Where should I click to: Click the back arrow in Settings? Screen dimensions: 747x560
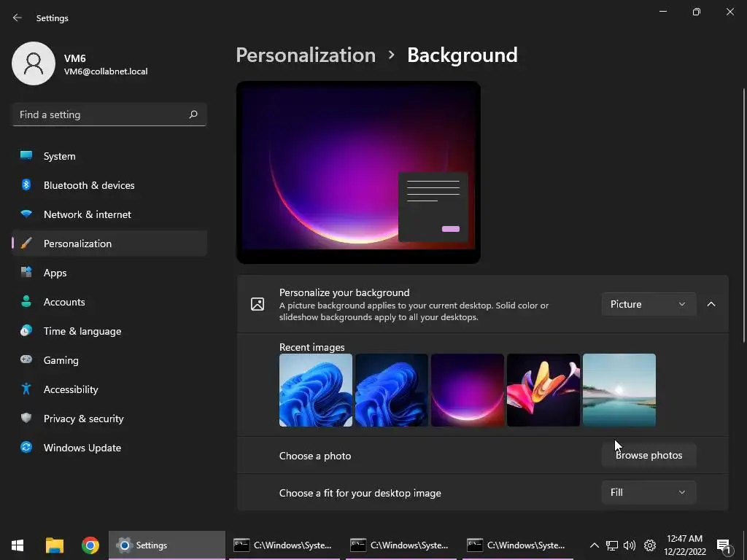[x=18, y=17]
